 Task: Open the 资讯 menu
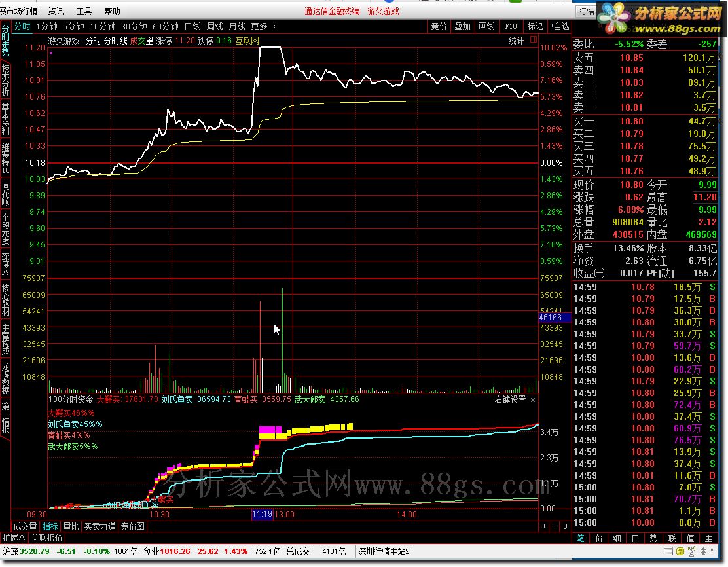pyautogui.click(x=56, y=10)
